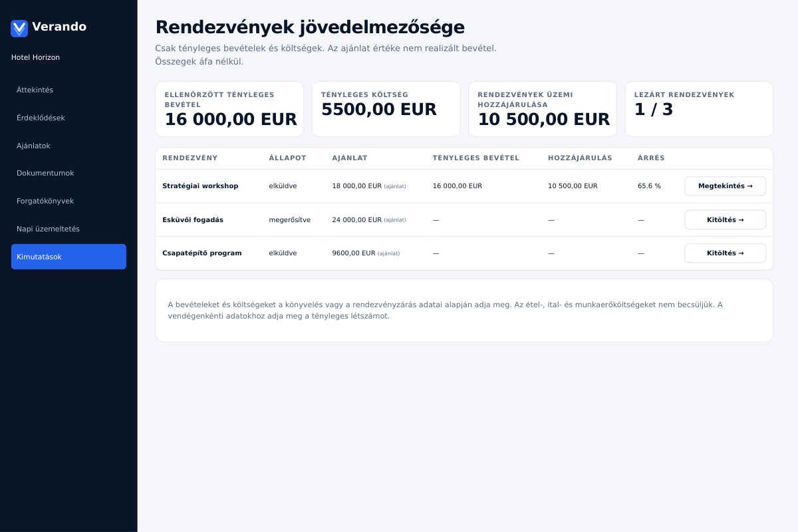798x532 pixels.
Task: Click Kitöltés for Csapatépítő program
Action: [725, 253]
